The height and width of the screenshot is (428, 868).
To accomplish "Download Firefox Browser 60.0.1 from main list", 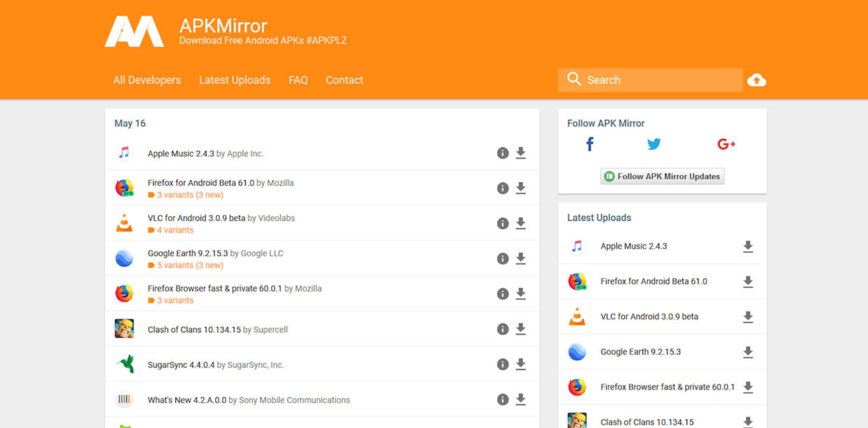I will point(521,294).
